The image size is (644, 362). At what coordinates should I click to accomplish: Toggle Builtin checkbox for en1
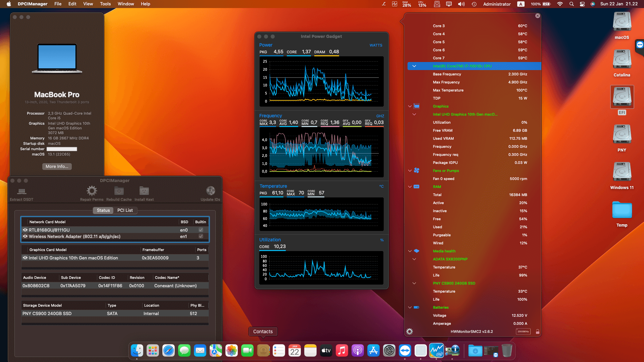201,236
